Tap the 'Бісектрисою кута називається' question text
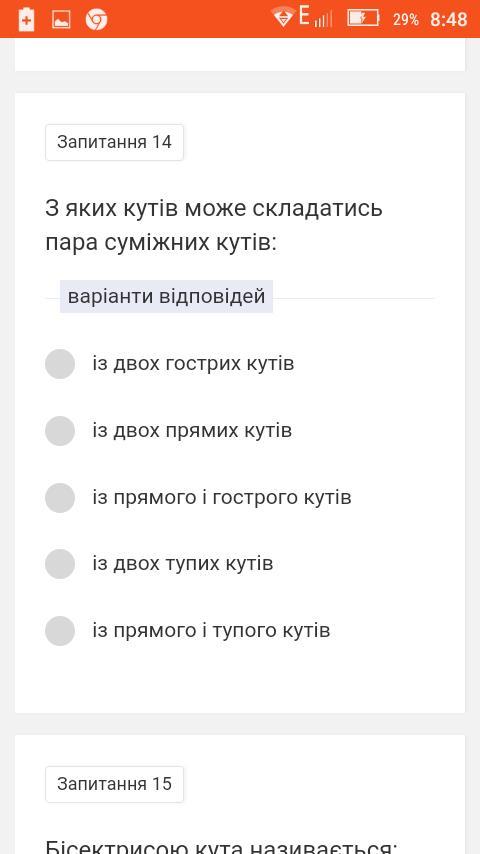The width and height of the screenshot is (480, 854). click(x=221, y=847)
